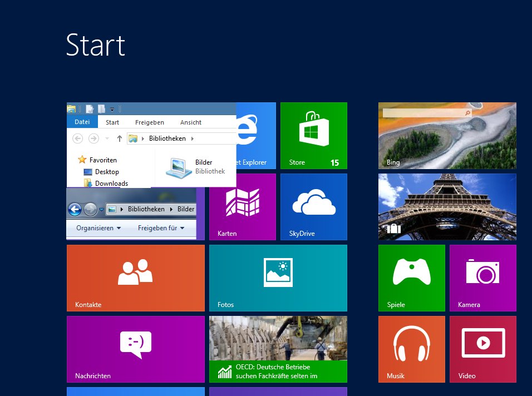The image size is (532, 396).
Task: Open the Bilder Bibliothek library item
Action: click(x=195, y=167)
